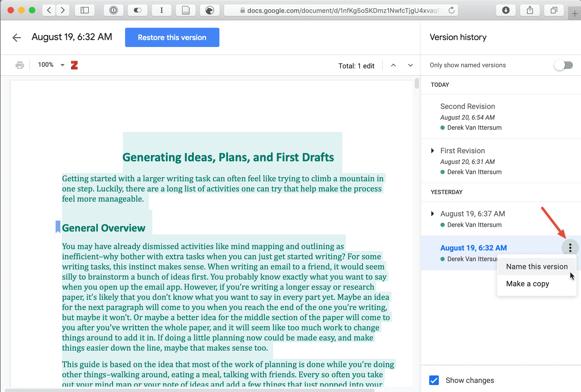The height and width of the screenshot is (392, 581).
Task: Show Safari downloads
Action: (506, 10)
